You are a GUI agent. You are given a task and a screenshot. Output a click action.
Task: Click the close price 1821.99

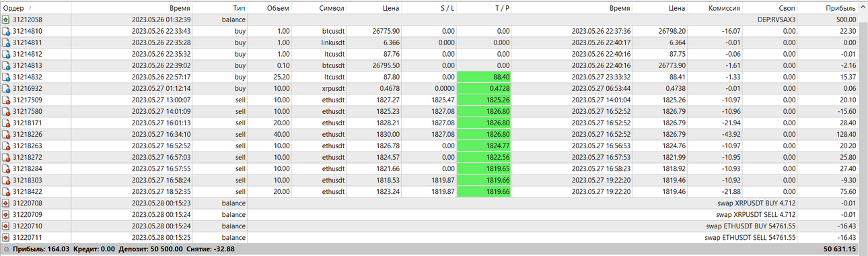[x=674, y=157]
